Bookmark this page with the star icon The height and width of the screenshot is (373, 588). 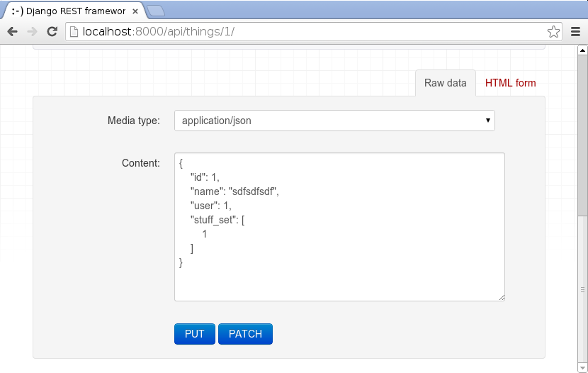(x=553, y=31)
